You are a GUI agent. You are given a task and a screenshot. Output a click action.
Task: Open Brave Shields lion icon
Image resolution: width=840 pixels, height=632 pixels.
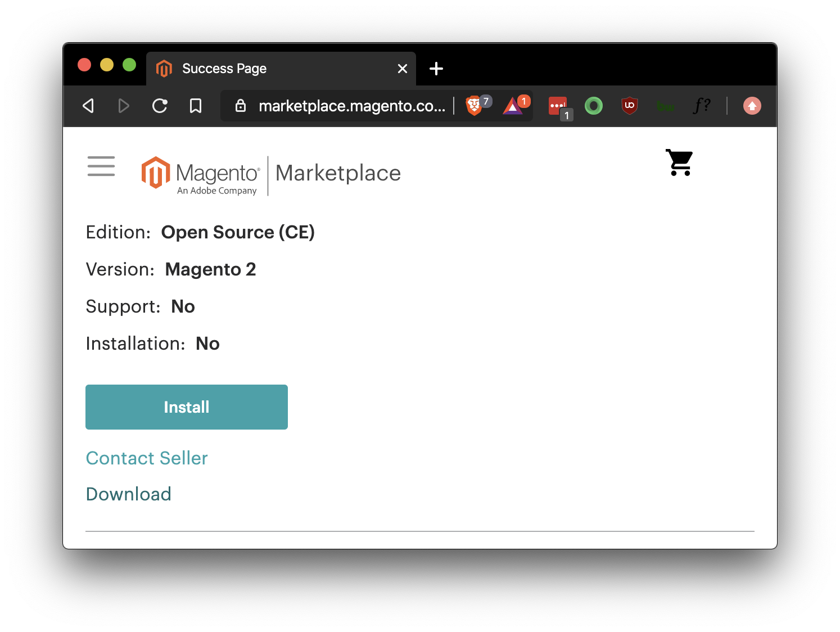click(x=474, y=106)
